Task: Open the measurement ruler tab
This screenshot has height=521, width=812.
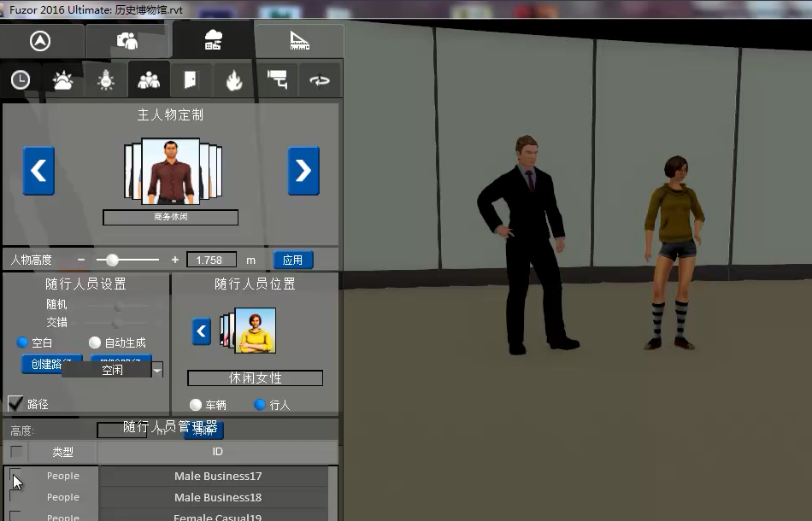Action: click(x=299, y=41)
